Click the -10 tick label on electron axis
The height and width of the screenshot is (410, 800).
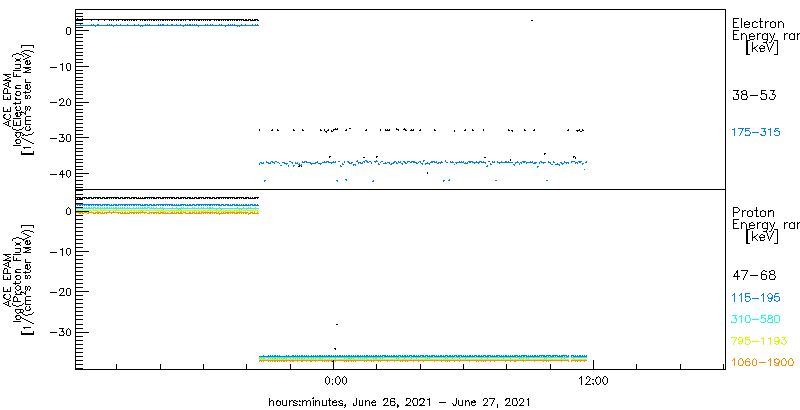click(60, 67)
